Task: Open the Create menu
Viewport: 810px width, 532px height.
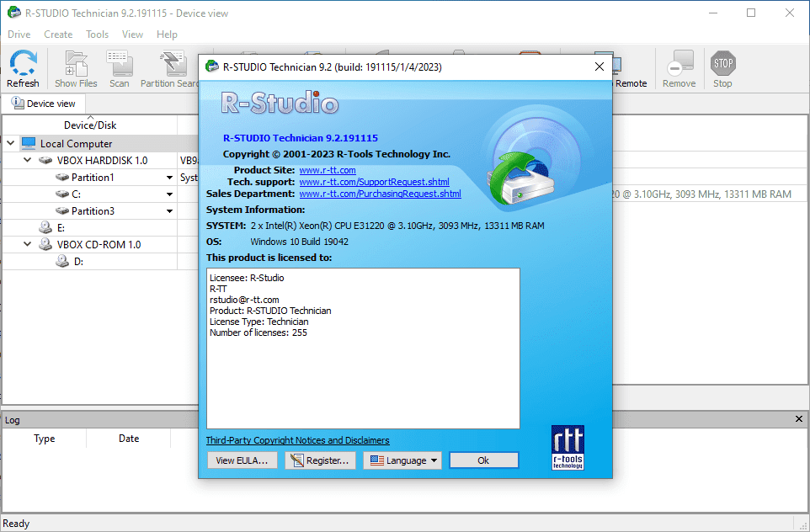Action: 58,35
